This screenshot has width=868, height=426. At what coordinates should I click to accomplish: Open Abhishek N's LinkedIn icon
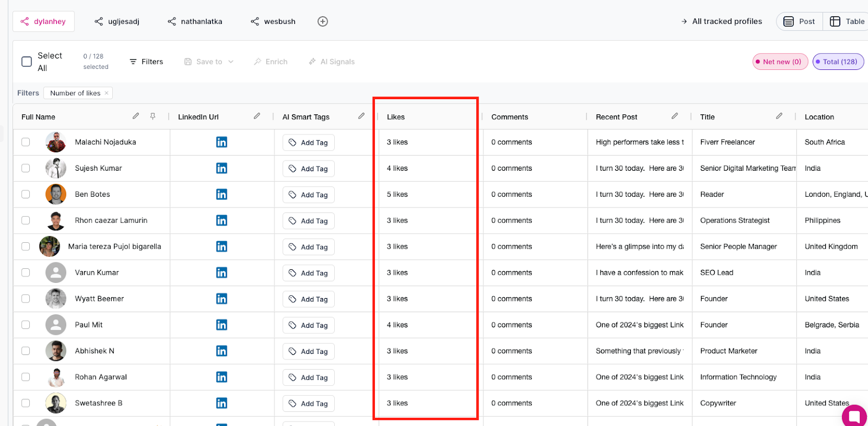point(221,351)
